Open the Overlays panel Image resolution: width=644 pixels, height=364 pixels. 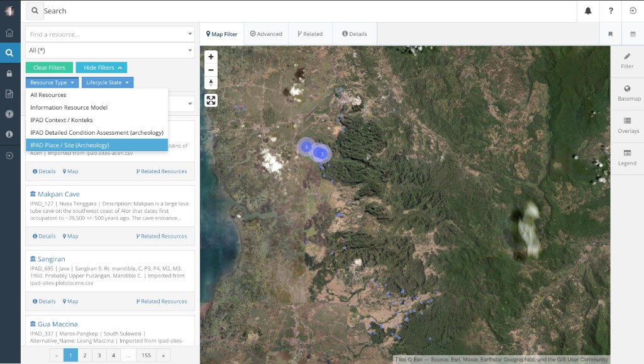627,125
